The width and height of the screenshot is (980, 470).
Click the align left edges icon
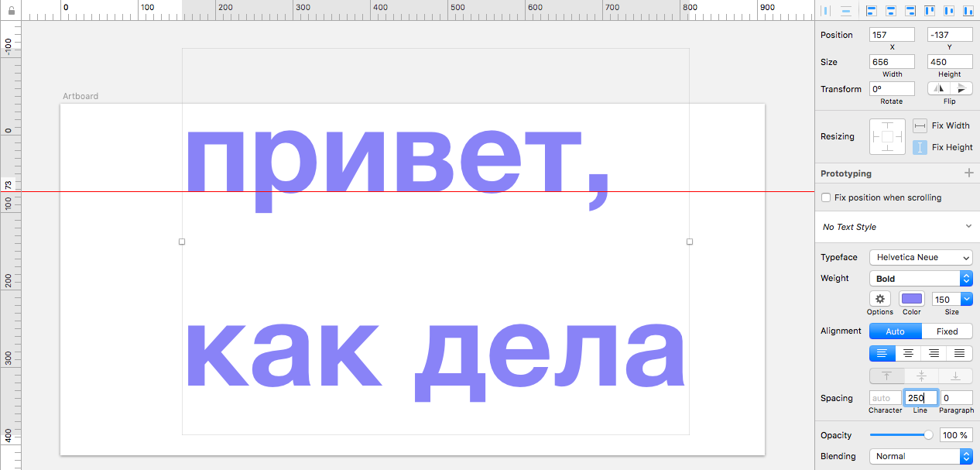pos(872,11)
